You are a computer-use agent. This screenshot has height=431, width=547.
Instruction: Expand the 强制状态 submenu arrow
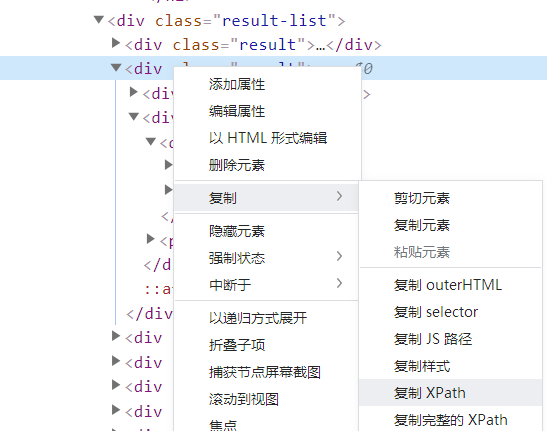339,256
